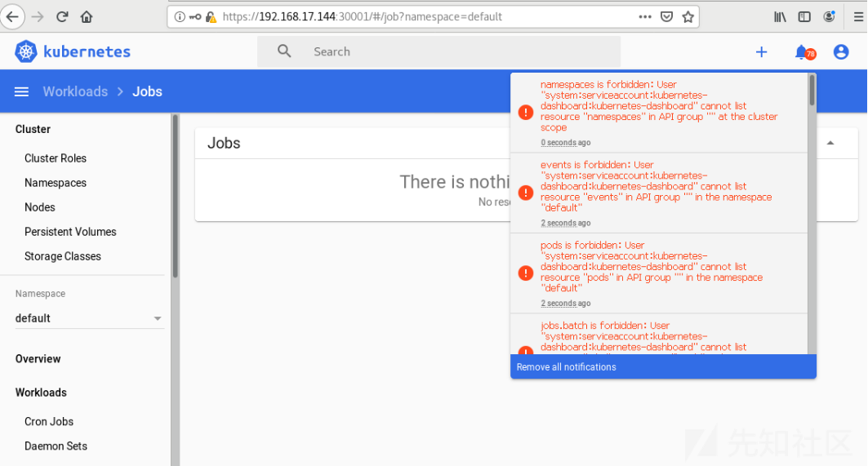The width and height of the screenshot is (868, 466).
Task: Click the browser back arrow
Action: pos(12,16)
